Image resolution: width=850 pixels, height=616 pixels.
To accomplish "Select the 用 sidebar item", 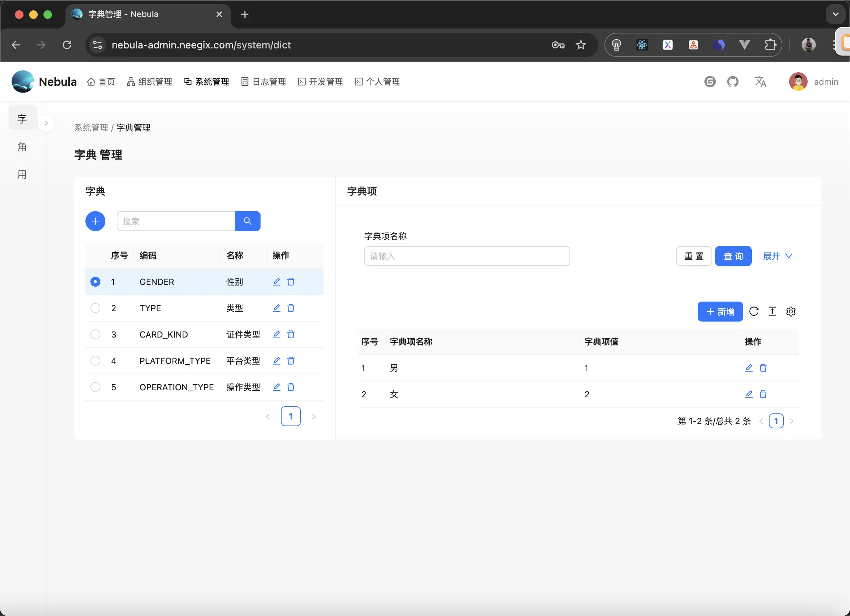I will point(22,174).
